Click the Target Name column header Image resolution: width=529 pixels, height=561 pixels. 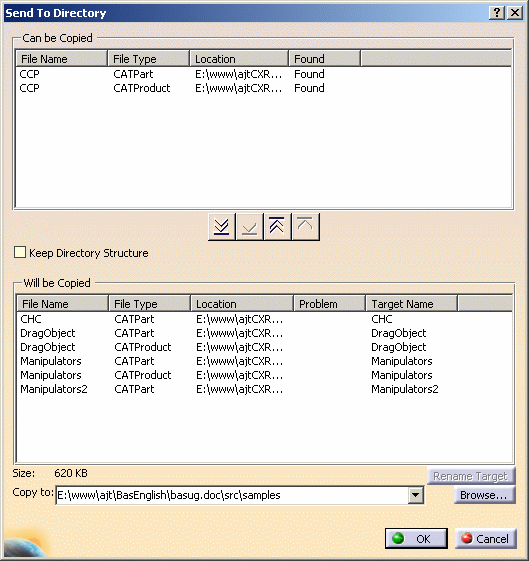(412, 304)
